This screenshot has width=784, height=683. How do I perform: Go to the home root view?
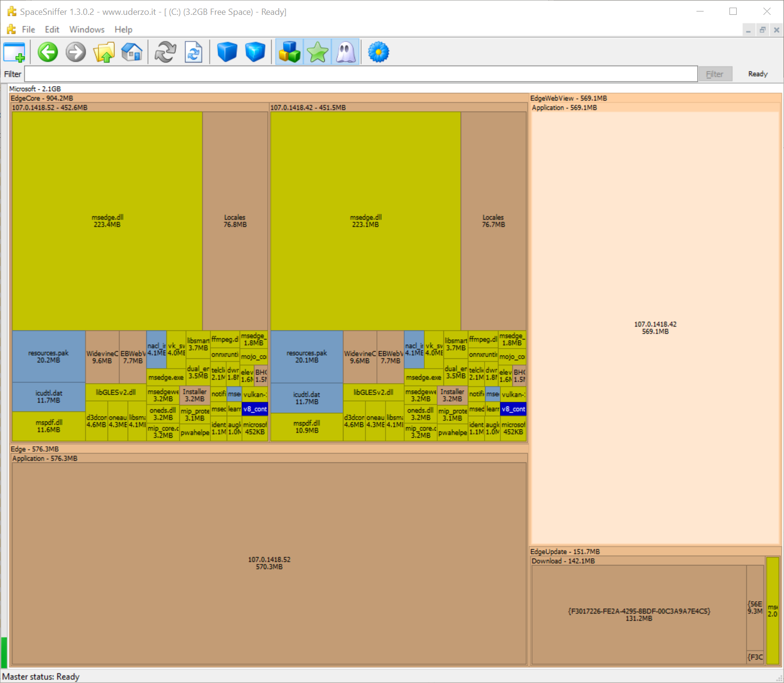(x=132, y=52)
